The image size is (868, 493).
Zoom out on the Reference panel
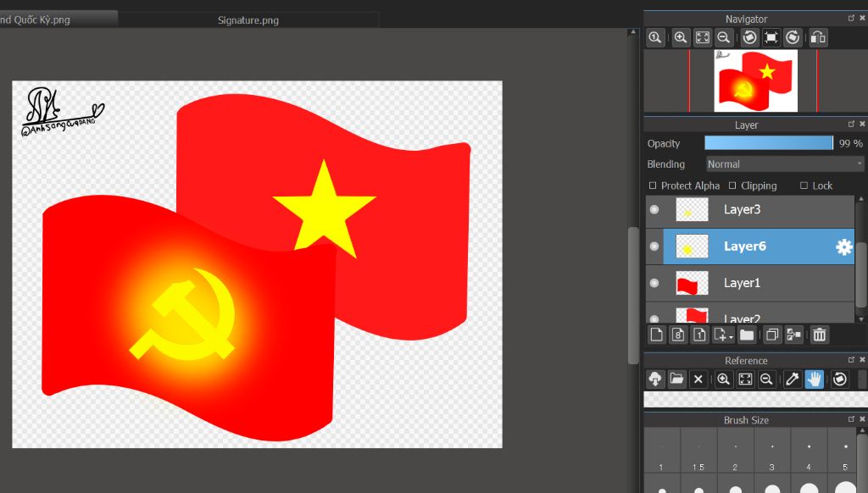point(766,379)
